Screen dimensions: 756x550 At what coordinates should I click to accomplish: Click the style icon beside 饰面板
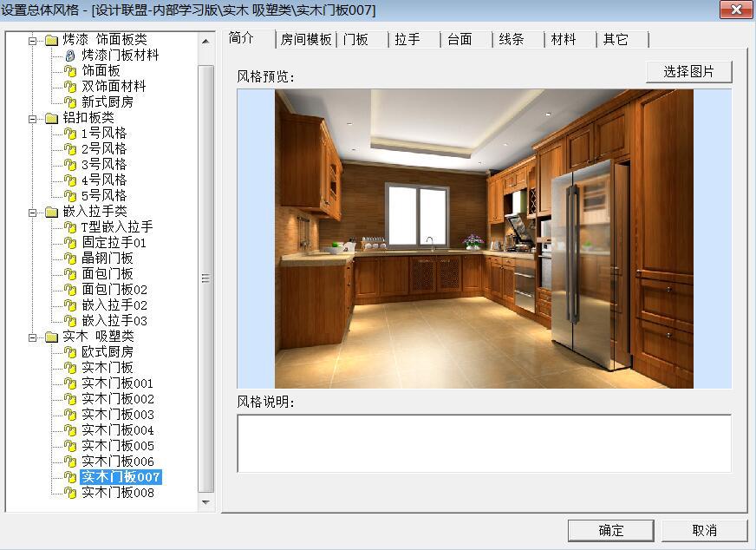coord(70,71)
